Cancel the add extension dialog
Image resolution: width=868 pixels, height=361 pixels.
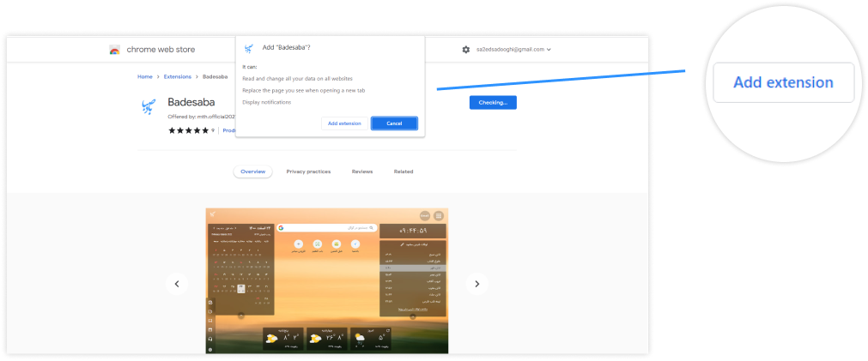(394, 123)
